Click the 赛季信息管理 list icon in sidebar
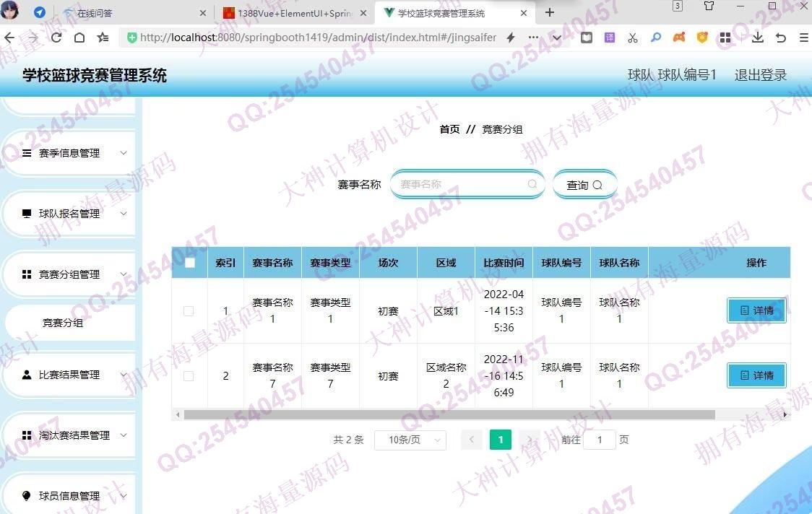Screen dimensions: 812x514 click(x=27, y=153)
